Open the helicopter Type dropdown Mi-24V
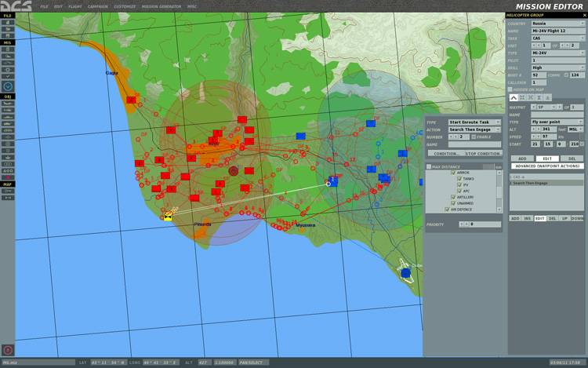Image resolution: width=588 pixels, height=368 pixels. point(557,53)
